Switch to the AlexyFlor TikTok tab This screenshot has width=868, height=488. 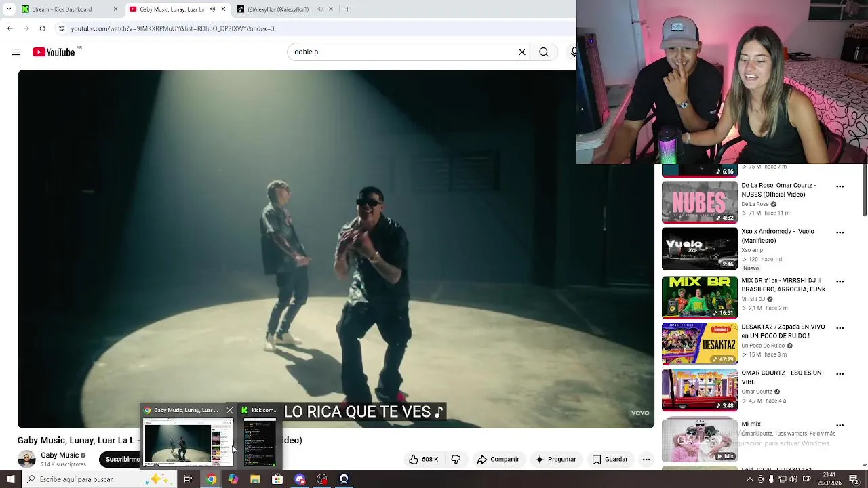pos(278,9)
